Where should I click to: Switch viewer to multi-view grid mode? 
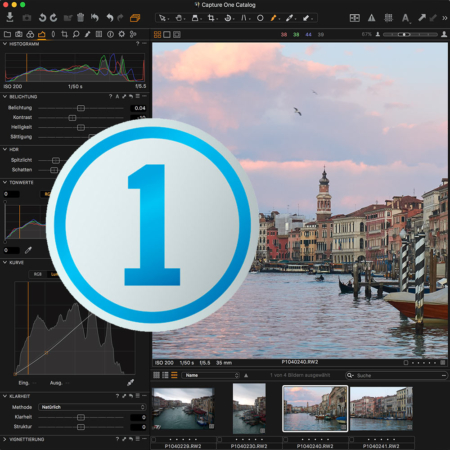[157, 34]
